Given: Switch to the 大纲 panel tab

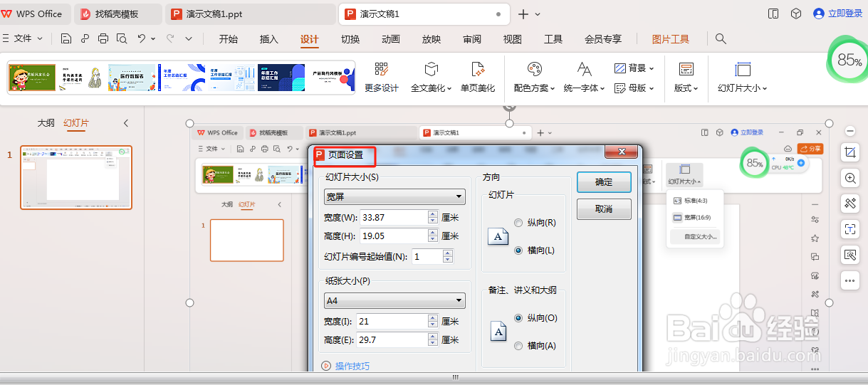Looking at the screenshot, I should coord(46,123).
